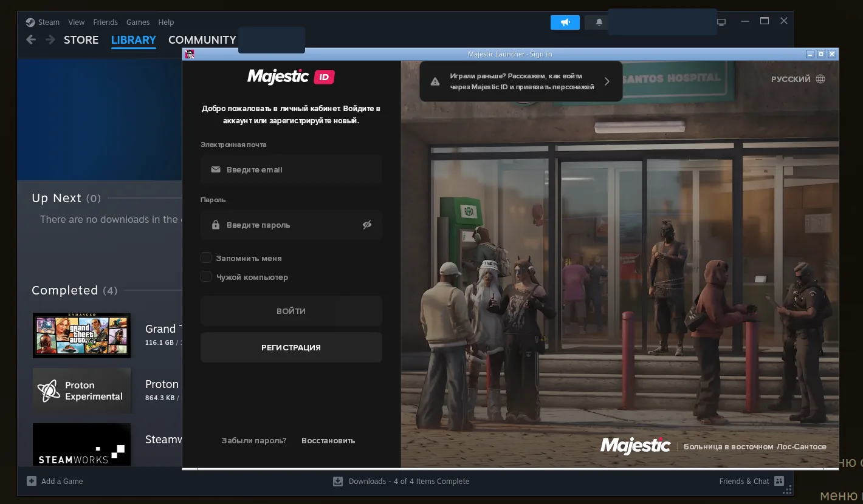Enable the Запомнить меня checkbox
863x504 pixels.
[206, 258]
